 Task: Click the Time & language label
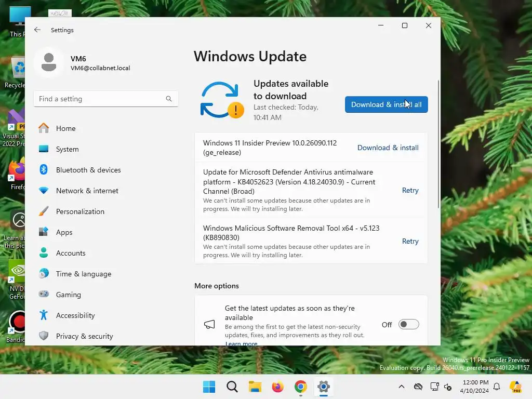coord(84,274)
